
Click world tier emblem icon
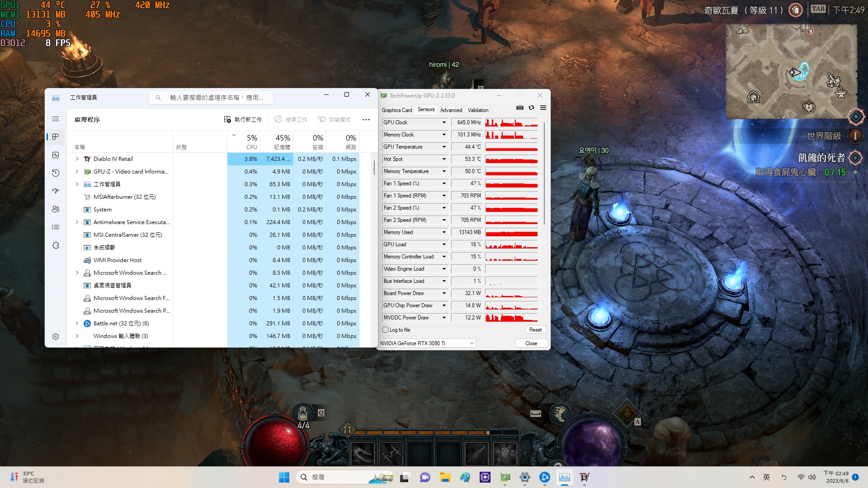(855, 136)
